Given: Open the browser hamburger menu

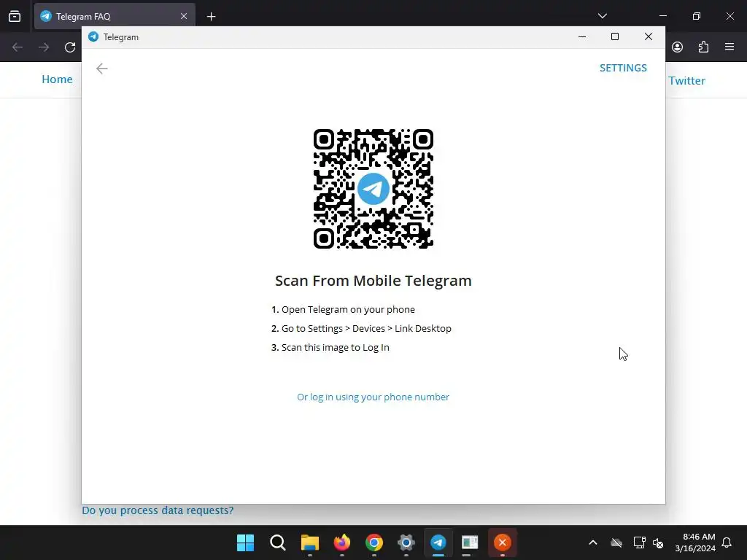Looking at the screenshot, I should [x=729, y=47].
